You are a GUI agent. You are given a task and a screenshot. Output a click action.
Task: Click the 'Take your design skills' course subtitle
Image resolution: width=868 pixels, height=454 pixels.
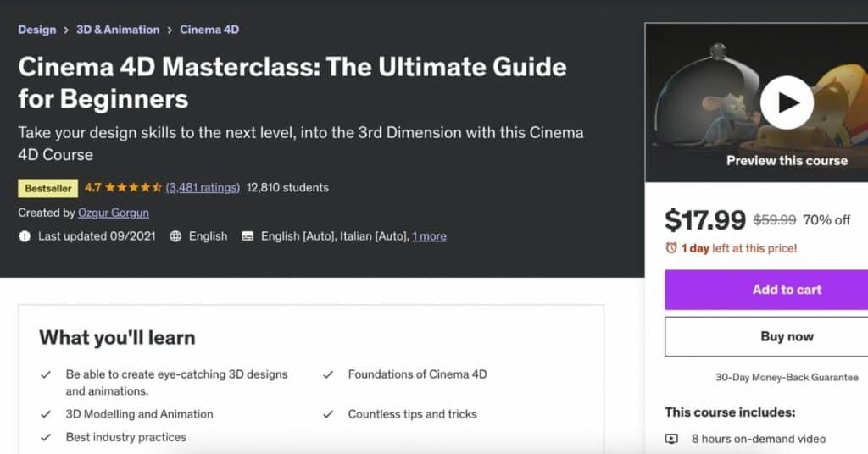(301, 143)
